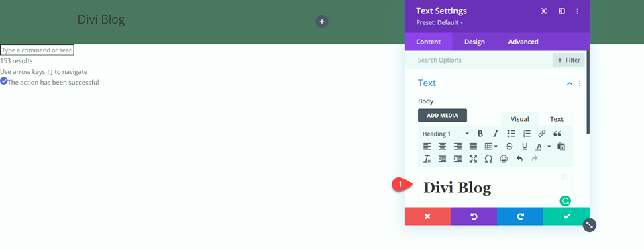This screenshot has height=250, width=644.
Task: Click "The action has been successful" message
Action: 54,82
